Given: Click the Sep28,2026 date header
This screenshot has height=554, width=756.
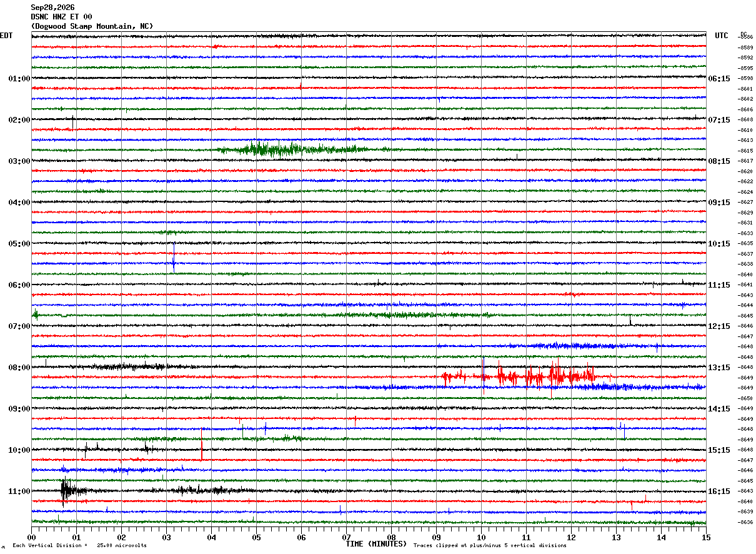Looking at the screenshot, I should [52, 8].
